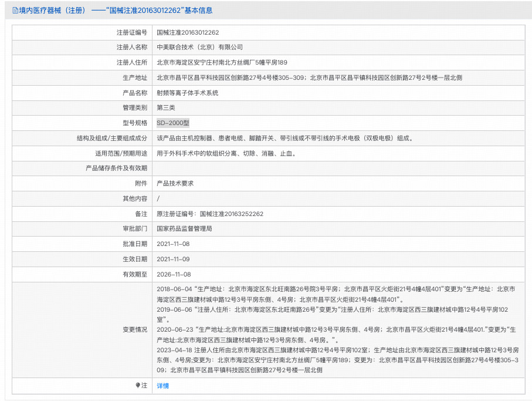This screenshot has height=401, width=532.
Task: Click the 有效期至 expiry date 2026-11-08
Action: [172, 274]
